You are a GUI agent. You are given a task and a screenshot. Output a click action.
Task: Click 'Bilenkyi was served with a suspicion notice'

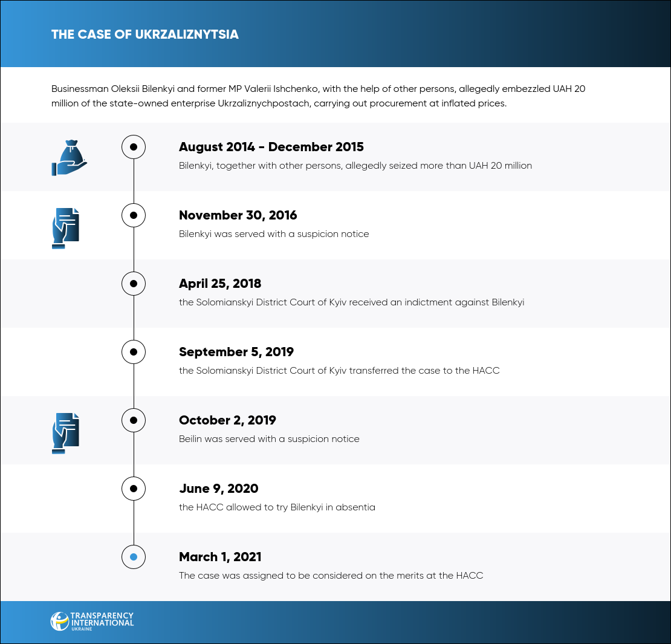(274, 234)
